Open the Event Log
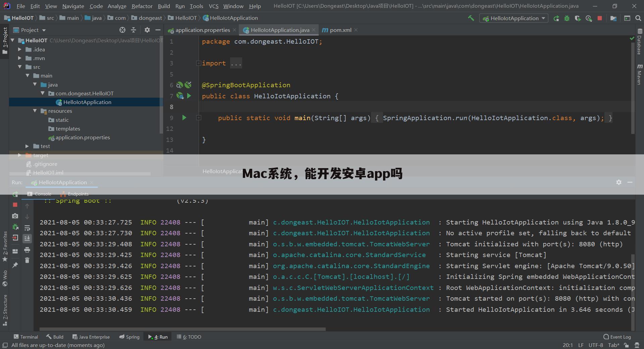The width and height of the screenshot is (644, 349). tap(617, 337)
